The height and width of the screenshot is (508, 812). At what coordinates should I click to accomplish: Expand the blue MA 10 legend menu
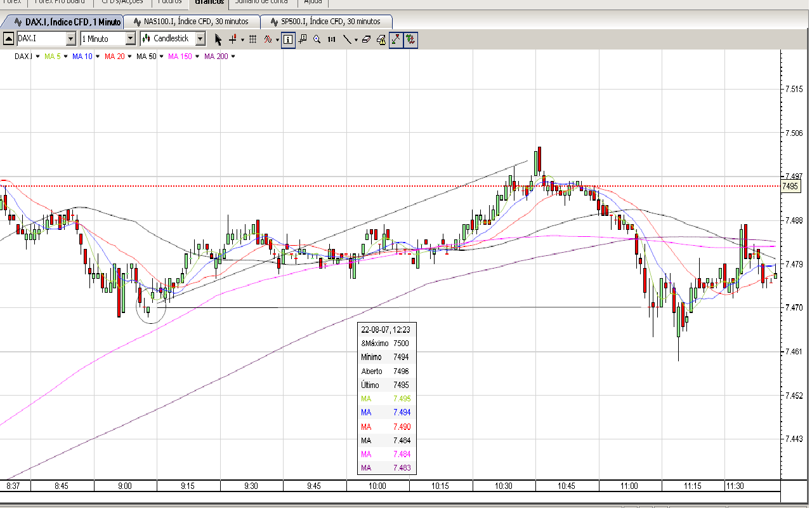[x=98, y=57]
